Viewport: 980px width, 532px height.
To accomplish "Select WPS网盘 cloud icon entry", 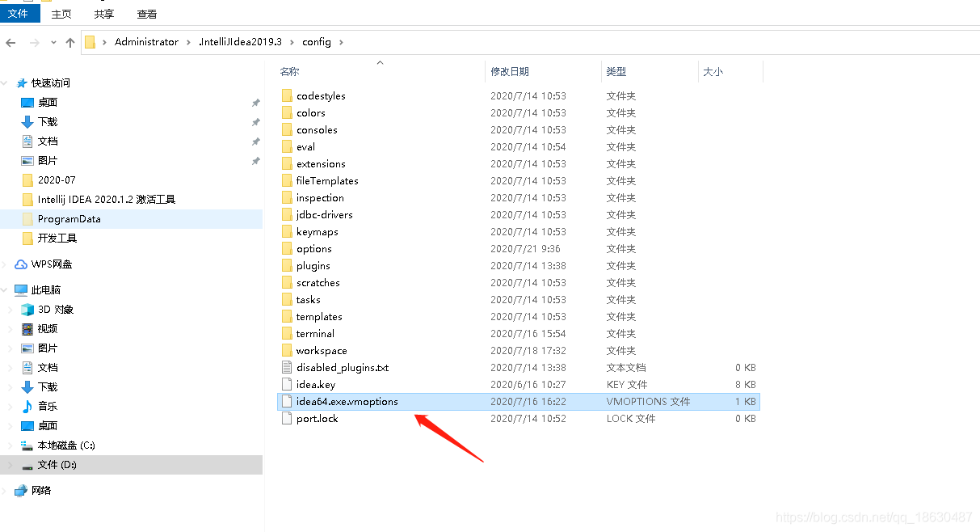I will point(21,264).
